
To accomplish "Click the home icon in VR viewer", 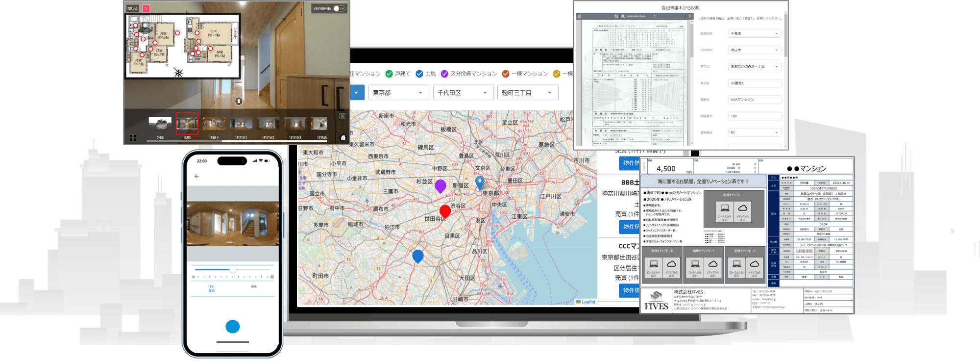I will (x=343, y=138).
